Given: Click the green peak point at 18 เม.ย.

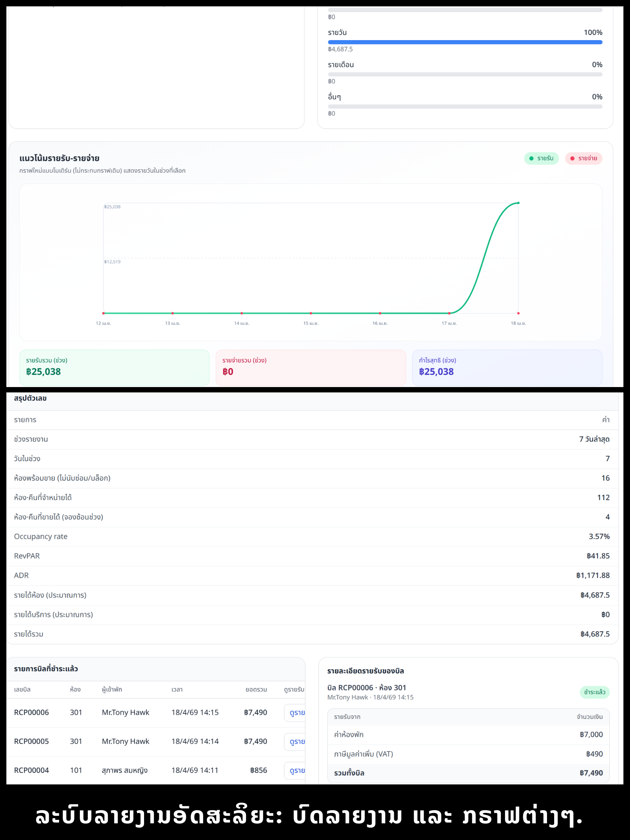Looking at the screenshot, I should [x=518, y=203].
